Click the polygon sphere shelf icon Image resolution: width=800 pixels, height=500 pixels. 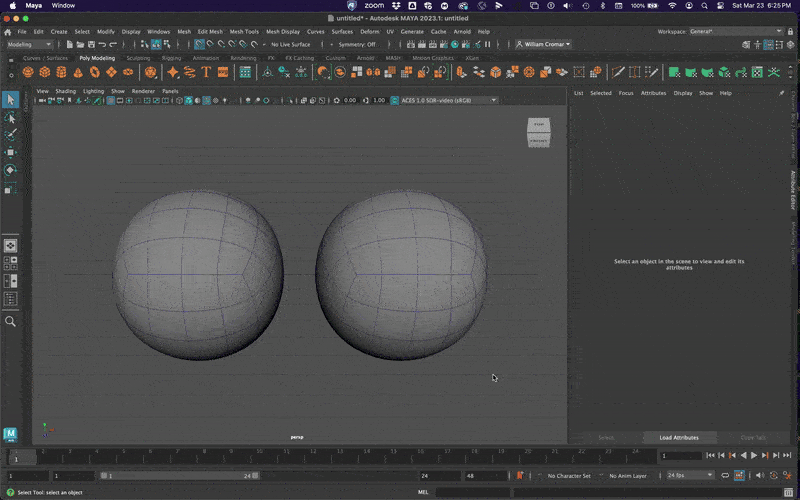(28, 72)
